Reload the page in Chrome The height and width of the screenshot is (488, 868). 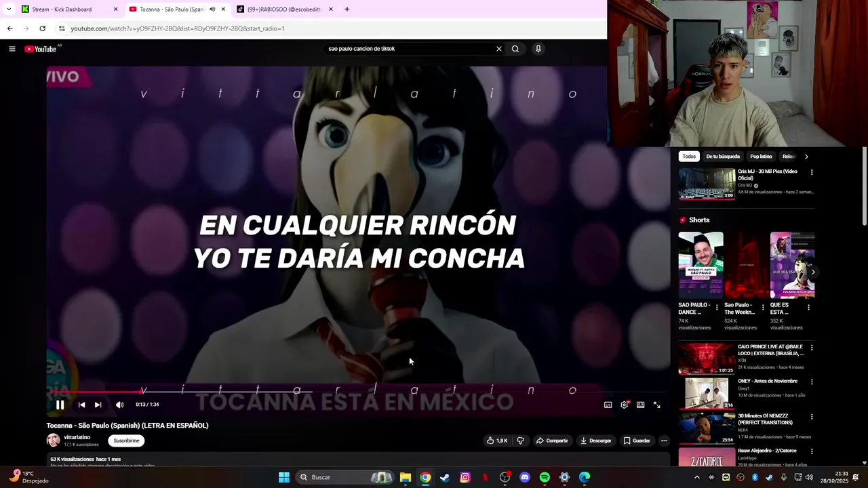(x=42, y=28)
